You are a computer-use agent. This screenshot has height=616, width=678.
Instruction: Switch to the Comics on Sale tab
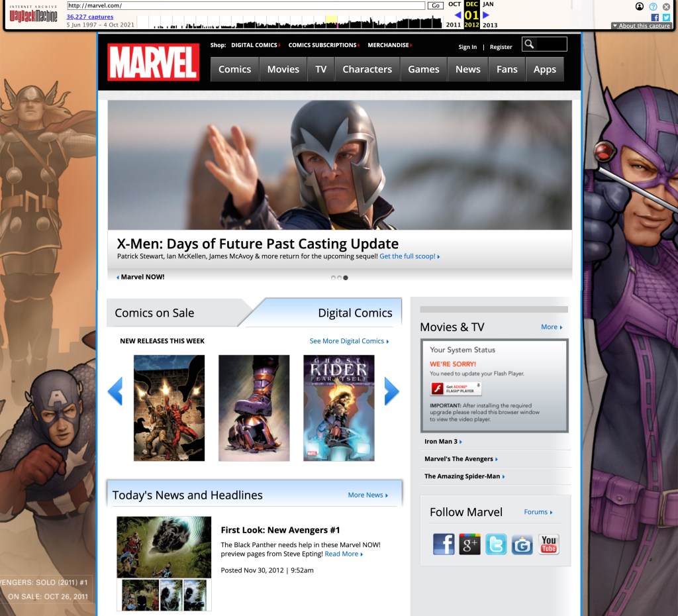[x=154, y=313]
